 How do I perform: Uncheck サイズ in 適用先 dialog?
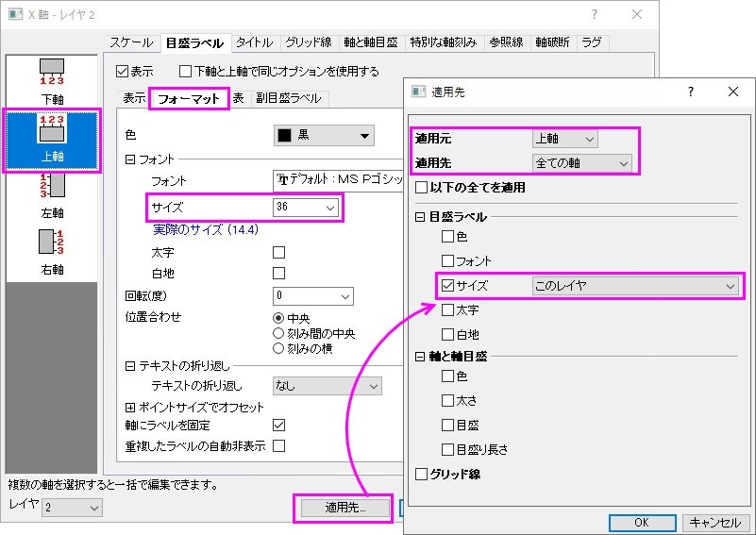[447, 286]
